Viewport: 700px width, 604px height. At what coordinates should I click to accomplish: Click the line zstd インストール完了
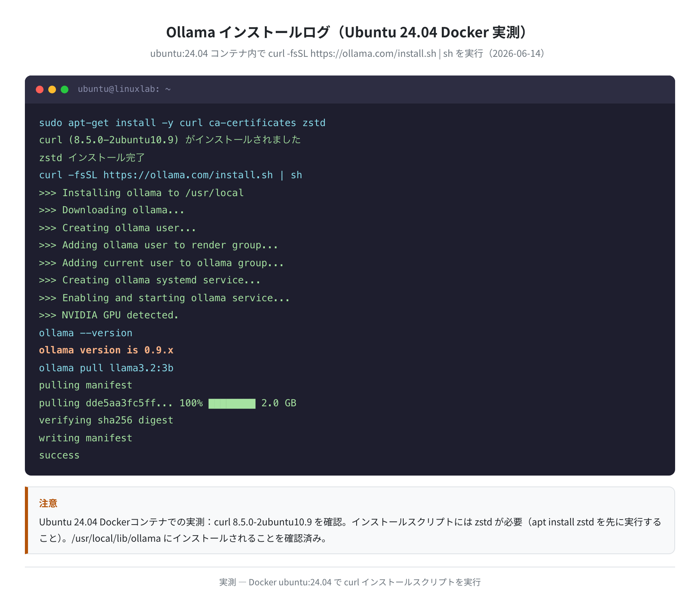click(x=92, y=158)
